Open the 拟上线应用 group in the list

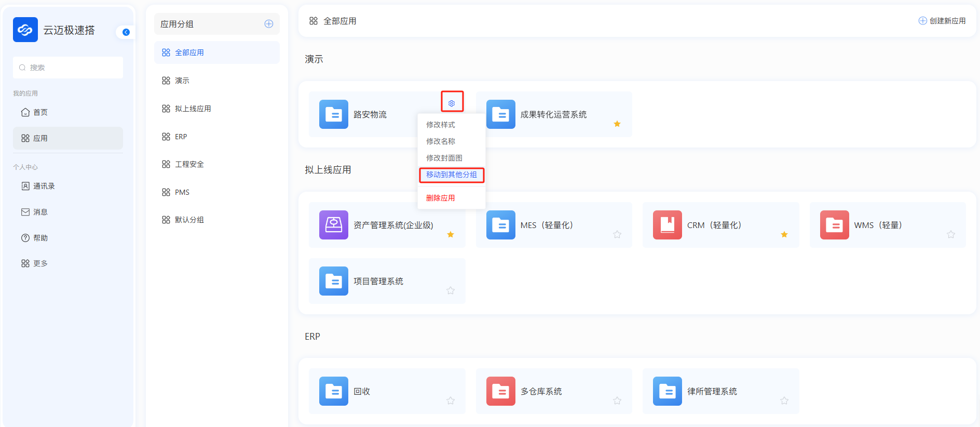[x=193, y=109]
